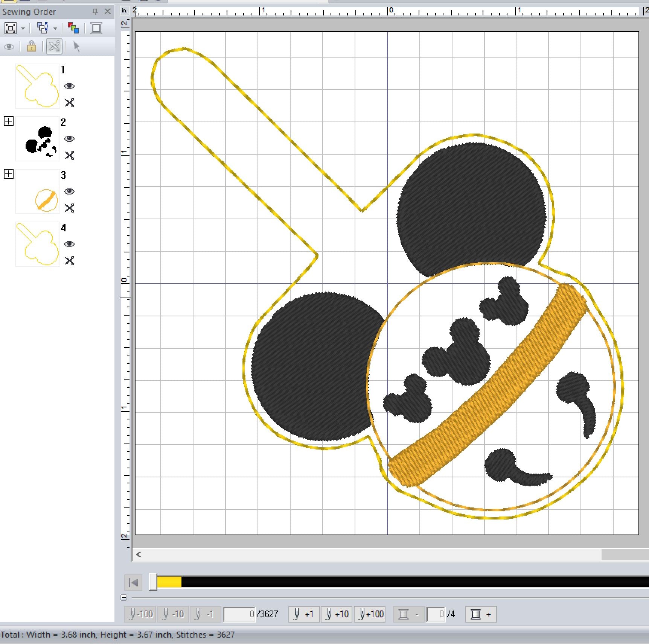Screen dimensions: 649x644
Task: Click the stitch simulator slider handle
Action: click(x=153, y=582)
